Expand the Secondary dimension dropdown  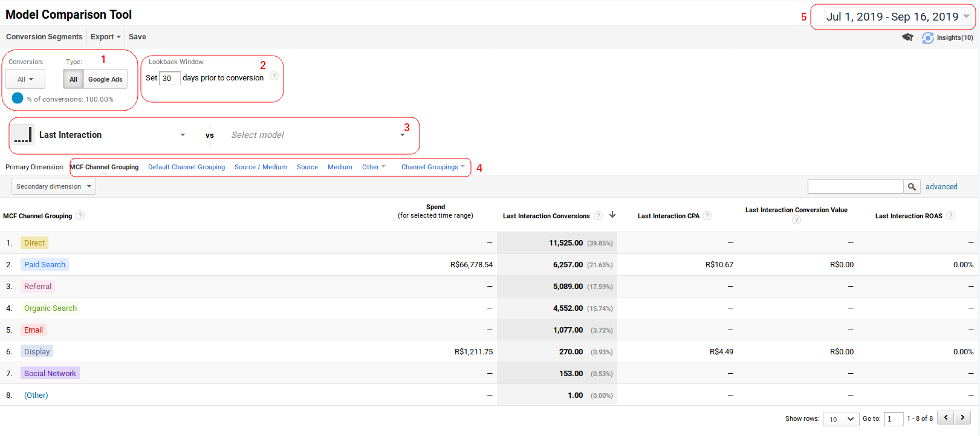tap(54, 186)
